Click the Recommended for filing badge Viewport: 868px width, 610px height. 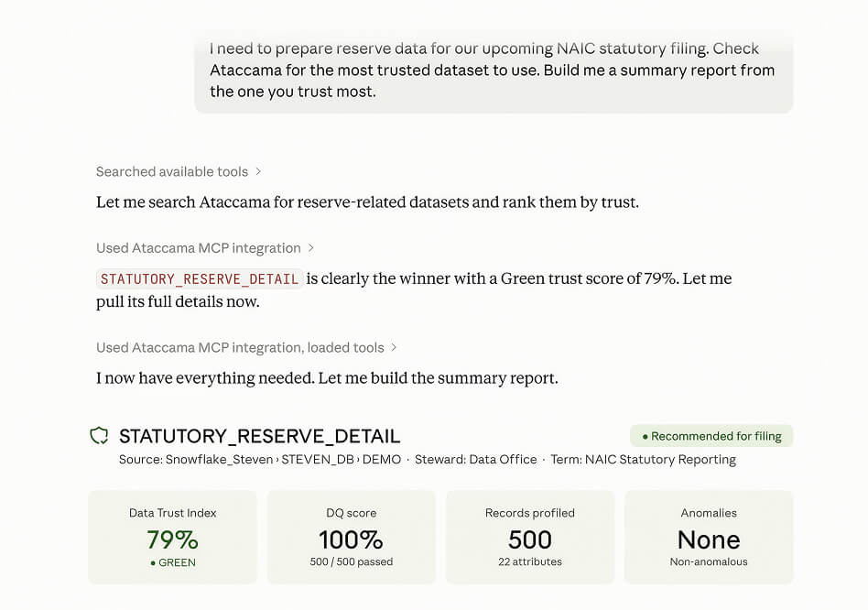coord(711,436)
